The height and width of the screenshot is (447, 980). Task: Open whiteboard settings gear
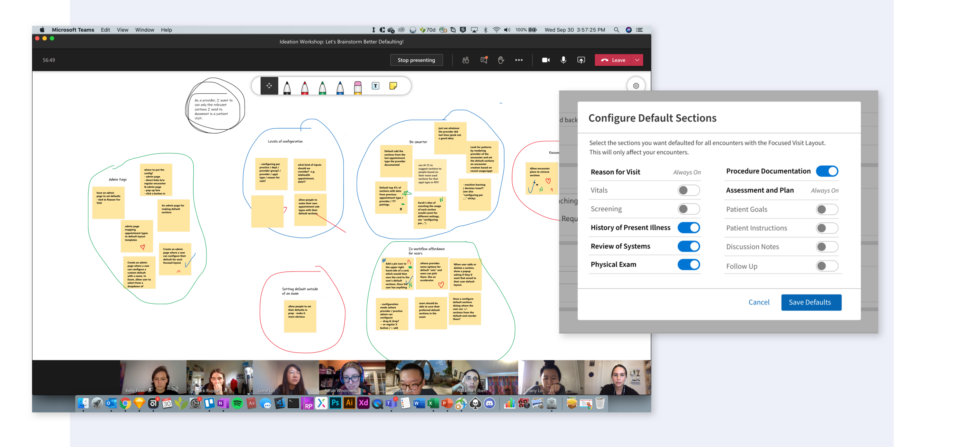(636, 85)
